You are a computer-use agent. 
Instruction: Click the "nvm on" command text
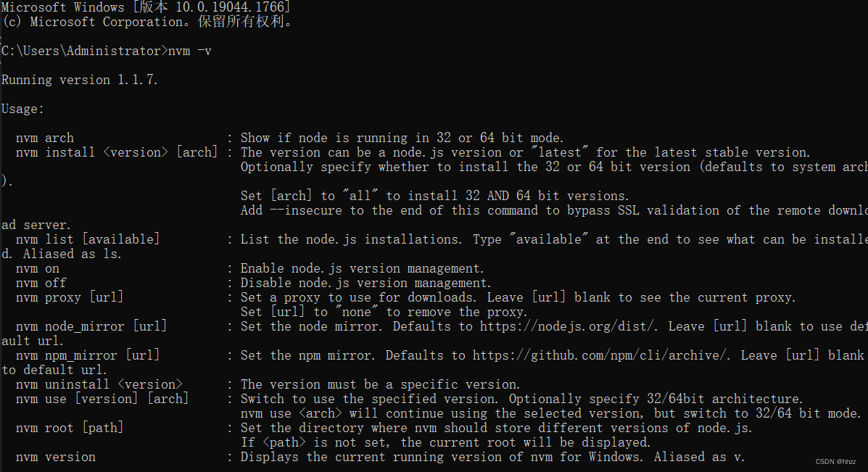tap(37, 268)
